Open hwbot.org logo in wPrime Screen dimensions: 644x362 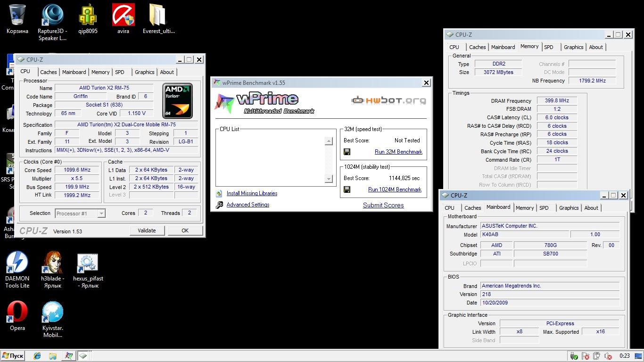click(389, 100)
